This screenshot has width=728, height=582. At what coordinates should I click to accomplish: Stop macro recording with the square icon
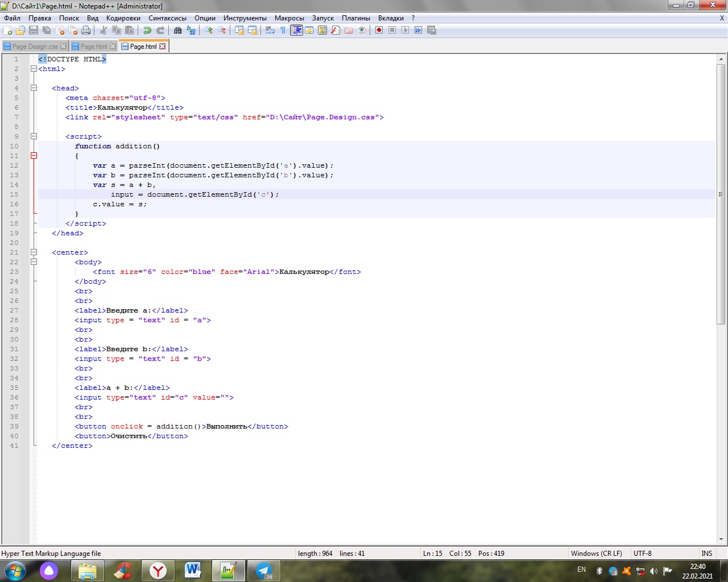coord(392,30)
